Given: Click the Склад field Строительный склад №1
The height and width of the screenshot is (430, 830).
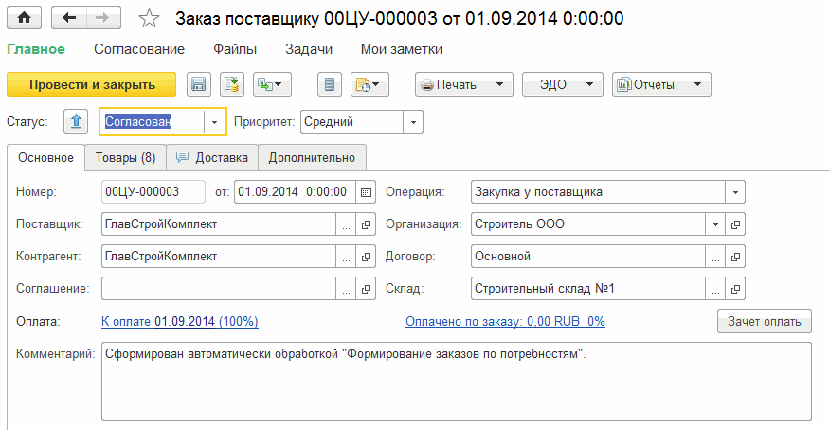Looking at the screenshot, I should click(588, 289).
